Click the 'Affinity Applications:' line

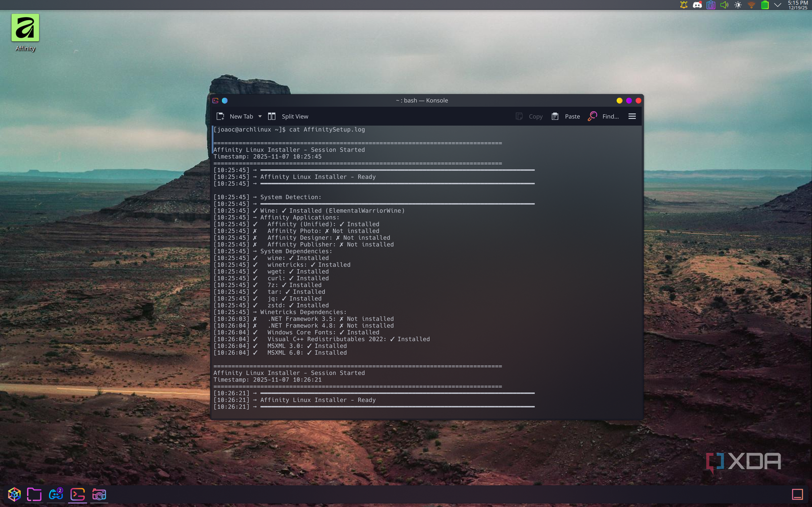276,217
